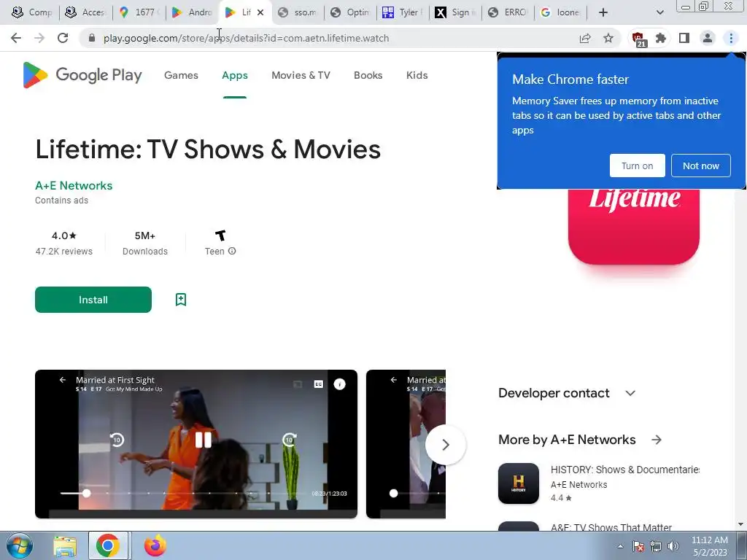The width and height of the screenshot is (747, 560).
Task: Click closed captions icon in first screenshot
Action: tap(319, 384)
